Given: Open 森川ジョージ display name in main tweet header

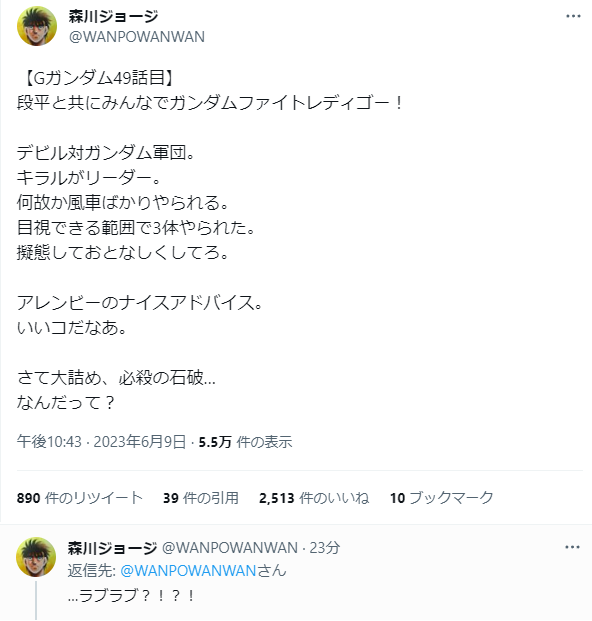Looking at the screenshot, I should (x=113, y=16).
